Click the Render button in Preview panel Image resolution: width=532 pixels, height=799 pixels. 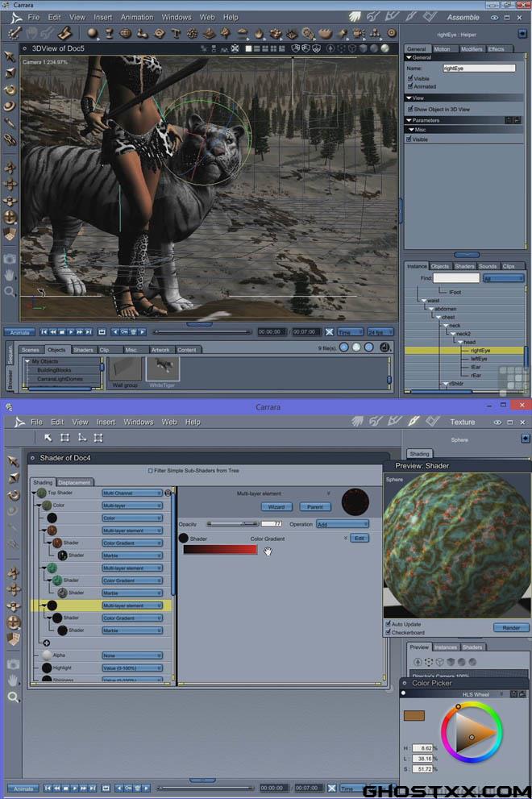point(511,627)
